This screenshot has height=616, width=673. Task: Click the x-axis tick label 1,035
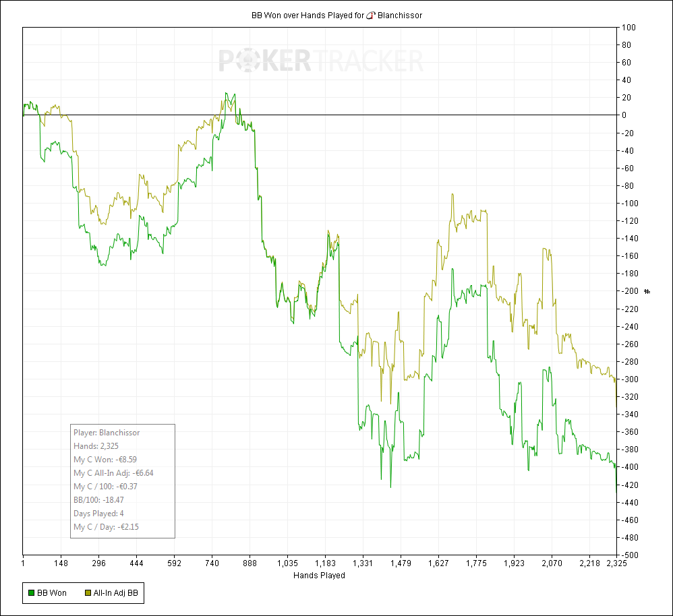pos(287,563)
